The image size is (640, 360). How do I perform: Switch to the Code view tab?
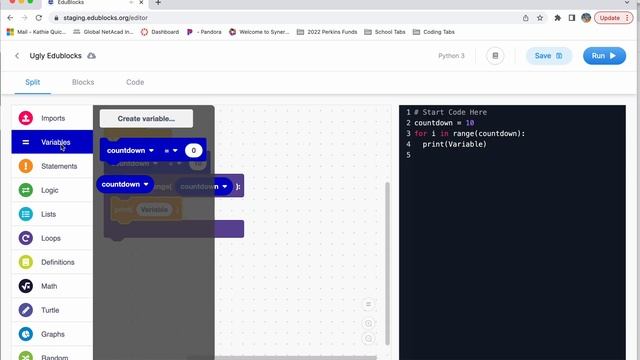point(135,82)
